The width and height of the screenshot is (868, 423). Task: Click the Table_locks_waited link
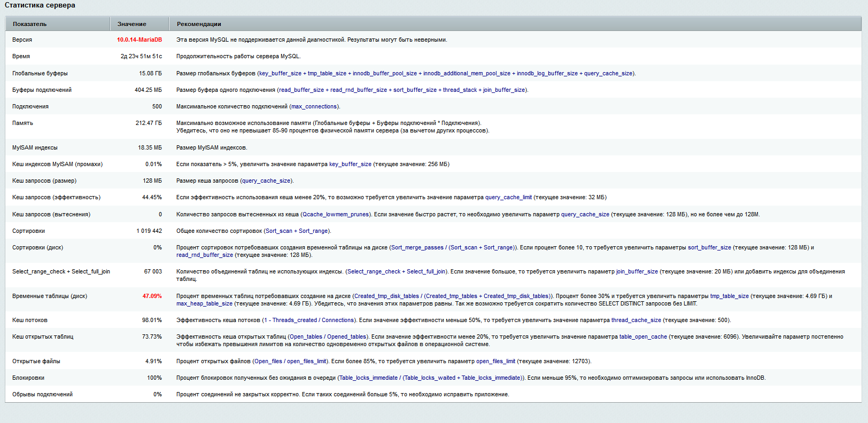430,378
